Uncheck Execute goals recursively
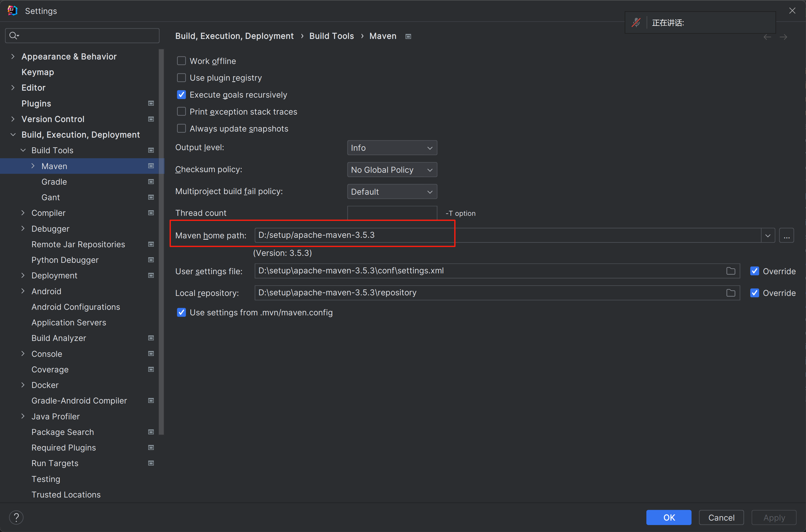Image resolution: width=806 pixels, height=532 pixels. click(x=182, y=95)
